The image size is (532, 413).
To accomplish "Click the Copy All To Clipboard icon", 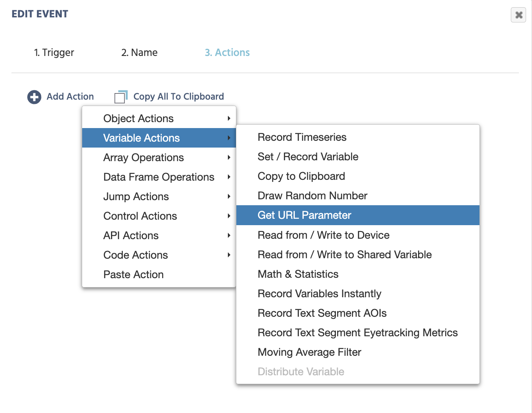I will tap(121, 97).
